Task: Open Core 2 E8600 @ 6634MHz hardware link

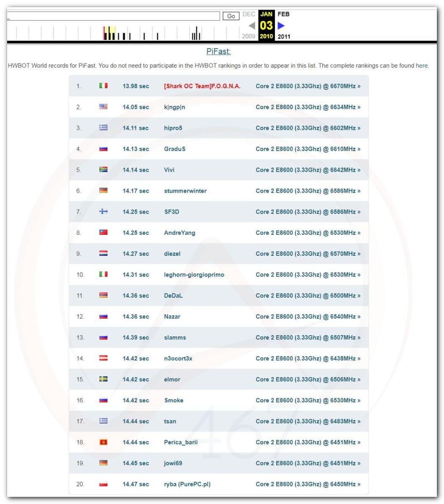Action: (308, 107)
